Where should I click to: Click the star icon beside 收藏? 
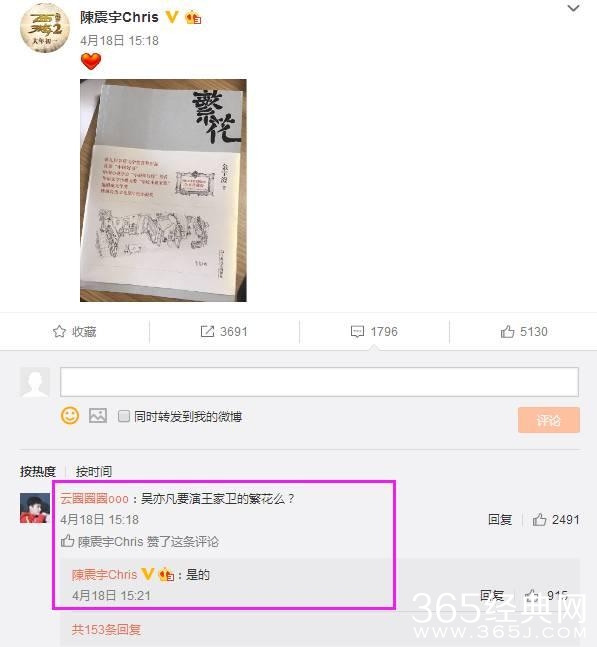[59, 331]
